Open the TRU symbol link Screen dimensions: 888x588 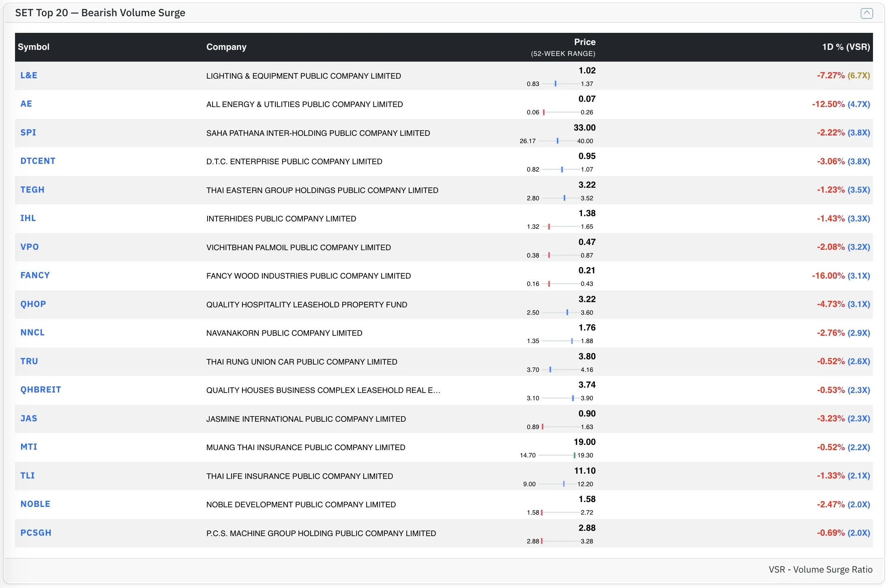(x=29, y=361)
